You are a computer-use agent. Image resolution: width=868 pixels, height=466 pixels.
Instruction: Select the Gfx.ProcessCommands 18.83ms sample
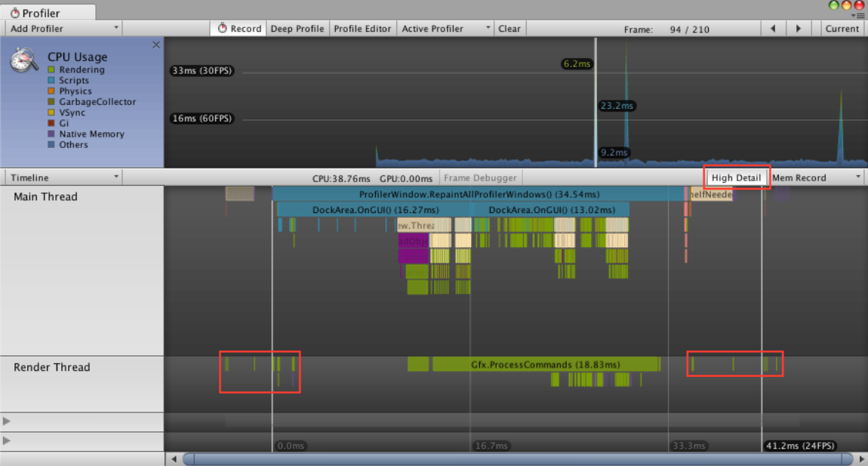546,364
